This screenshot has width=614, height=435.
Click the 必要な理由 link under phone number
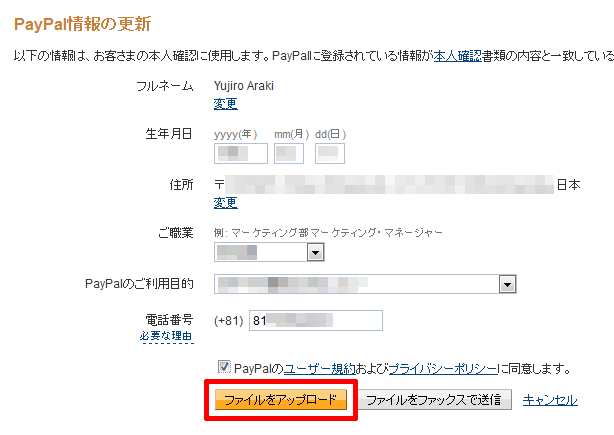pyautogui.click(x=167, y=336)
